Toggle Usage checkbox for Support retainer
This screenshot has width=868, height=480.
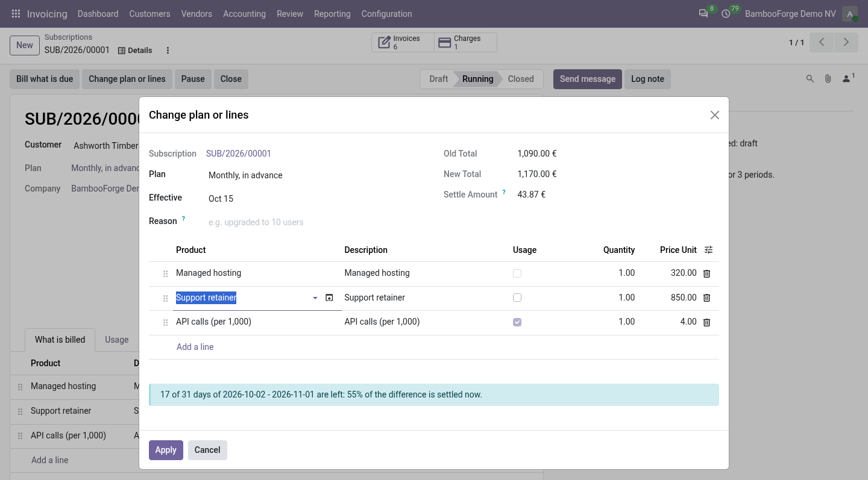(517, 298)
